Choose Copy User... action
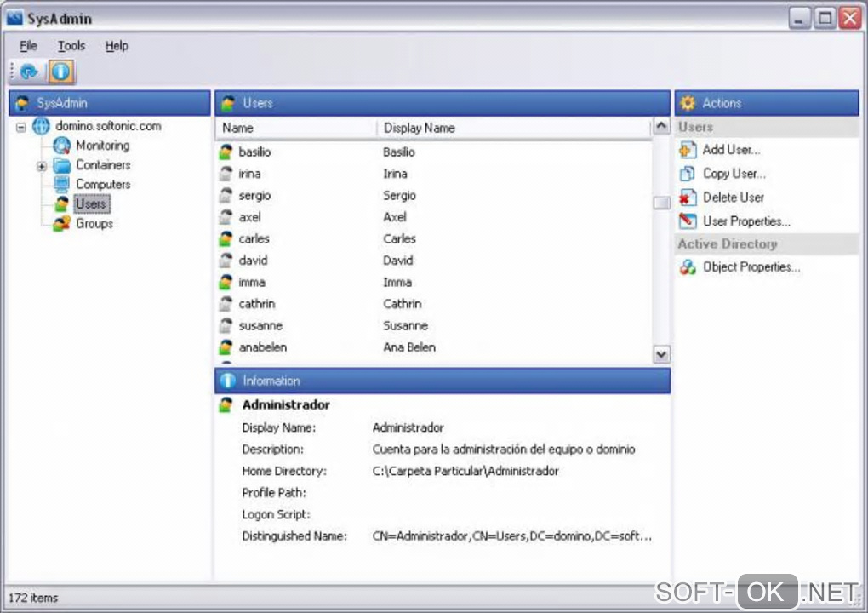 (734, 174)
